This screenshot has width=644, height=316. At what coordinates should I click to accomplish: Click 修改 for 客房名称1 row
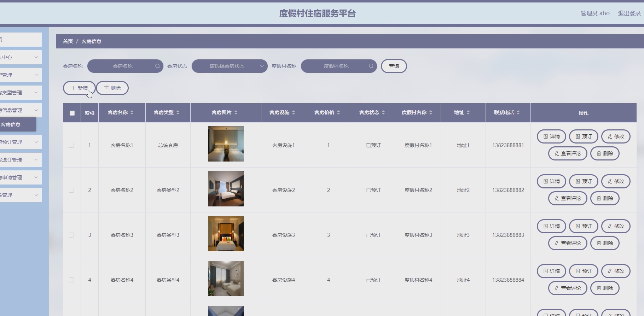616,136
